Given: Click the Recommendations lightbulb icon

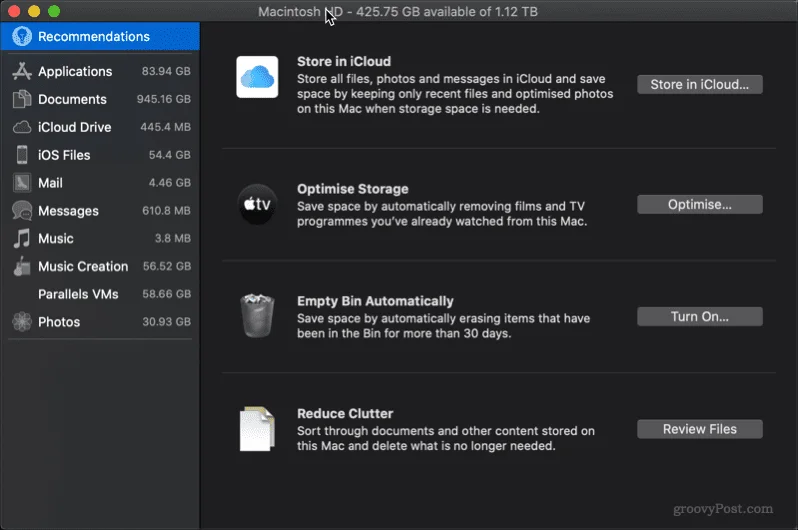Looking at the screenshot, I should 22,36.
